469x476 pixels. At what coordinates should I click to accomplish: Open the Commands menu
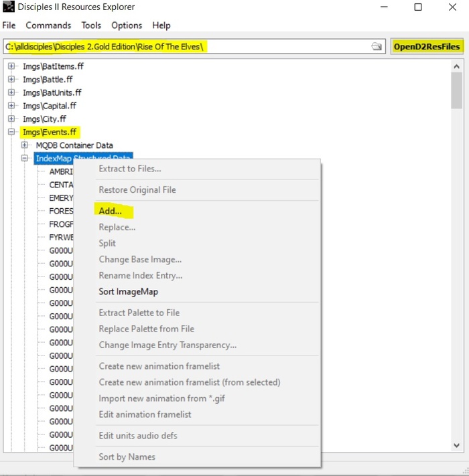[48, 25]
